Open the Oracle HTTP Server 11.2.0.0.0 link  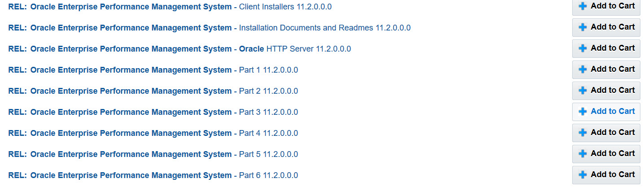180,49
